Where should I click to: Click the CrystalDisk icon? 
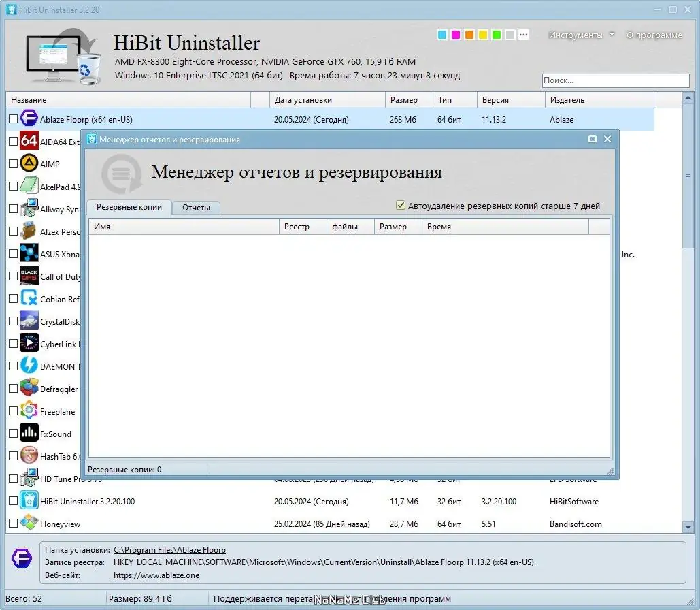click(29, 321)
